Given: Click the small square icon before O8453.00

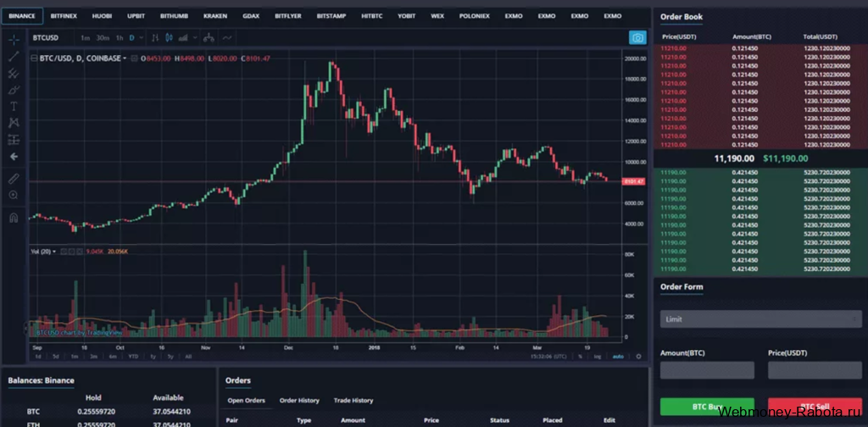Looking at the screenshot, I should [x=134, y=58].
